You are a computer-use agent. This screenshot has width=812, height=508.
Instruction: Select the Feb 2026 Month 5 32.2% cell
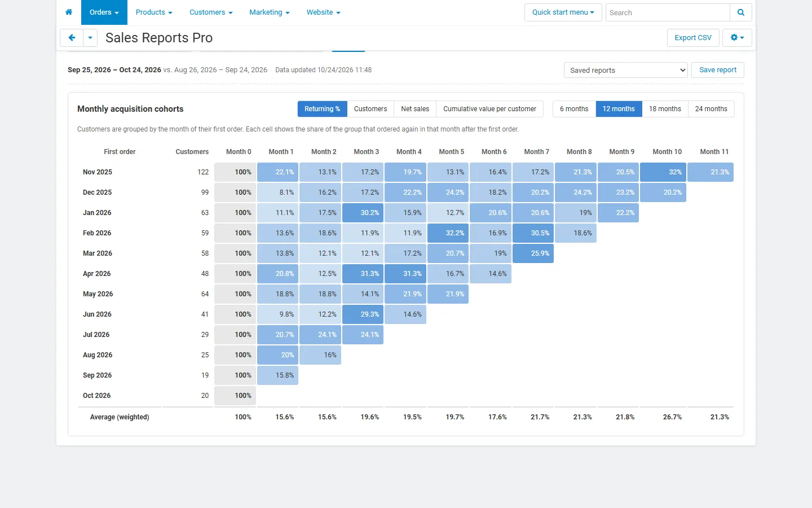pos(448,233)
